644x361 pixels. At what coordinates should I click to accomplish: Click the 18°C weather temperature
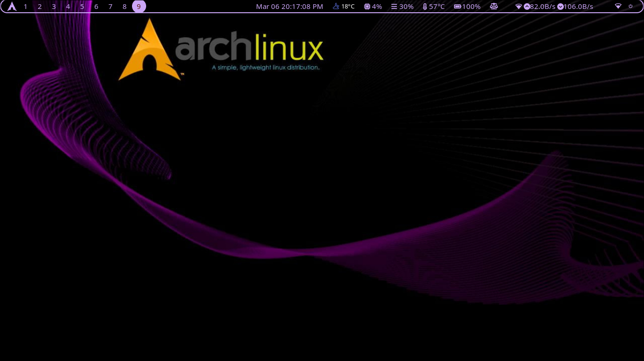point(348,7)
